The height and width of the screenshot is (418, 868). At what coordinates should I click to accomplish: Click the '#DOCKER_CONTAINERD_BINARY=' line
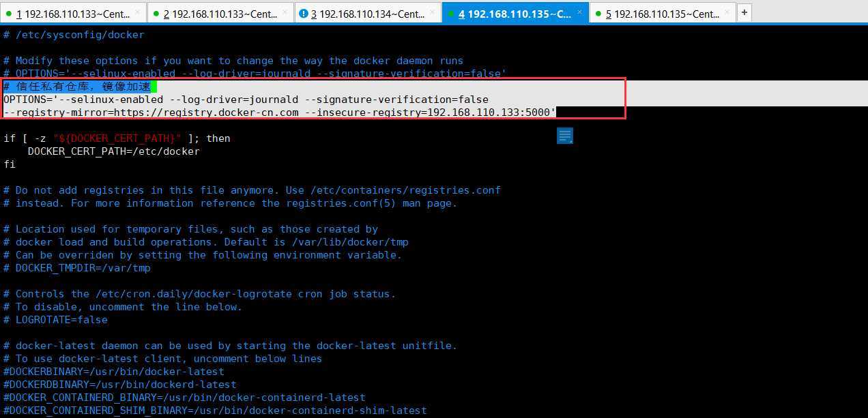coord(184,398)
